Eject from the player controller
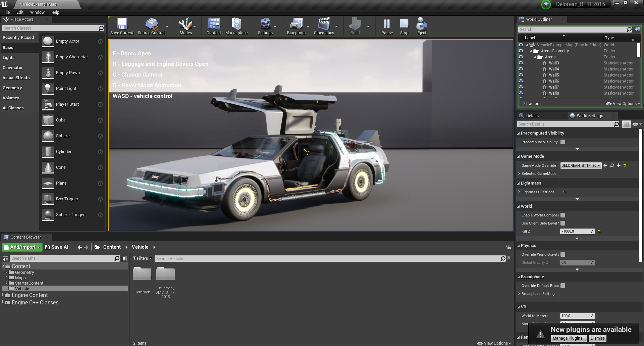The width and height of the screenshot is (644, 346). pos(422,26)
